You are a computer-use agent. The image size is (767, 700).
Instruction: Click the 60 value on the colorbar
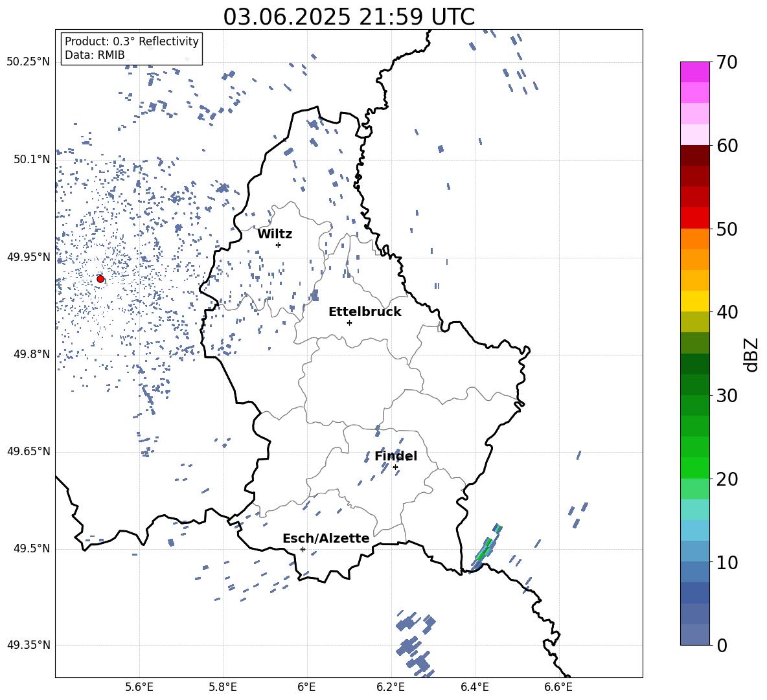[727, 146]
